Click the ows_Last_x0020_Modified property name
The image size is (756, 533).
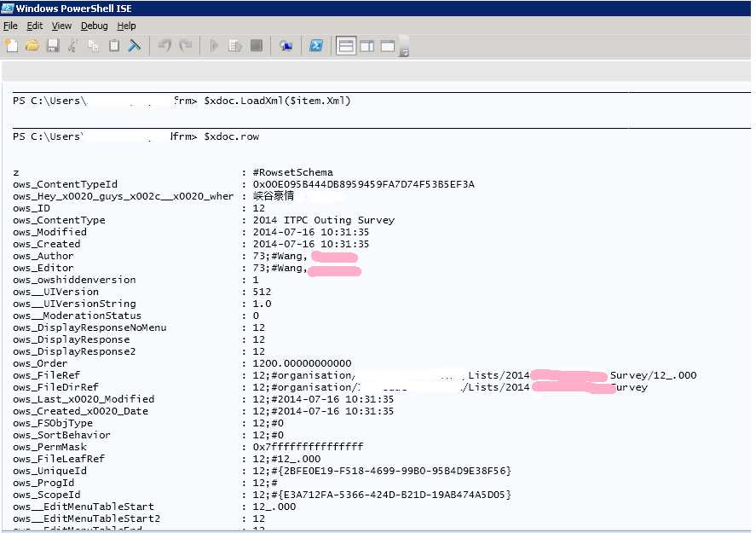coord(84,399)
